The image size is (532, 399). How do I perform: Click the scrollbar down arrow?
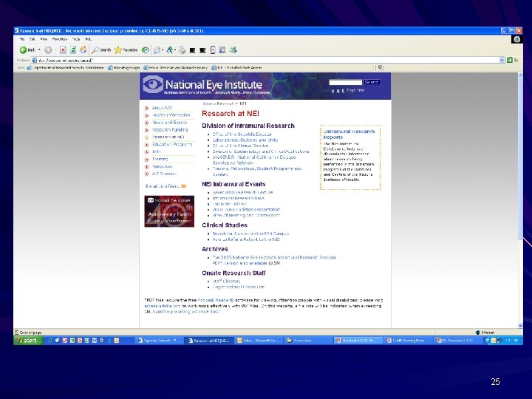[x=520, y=325]
